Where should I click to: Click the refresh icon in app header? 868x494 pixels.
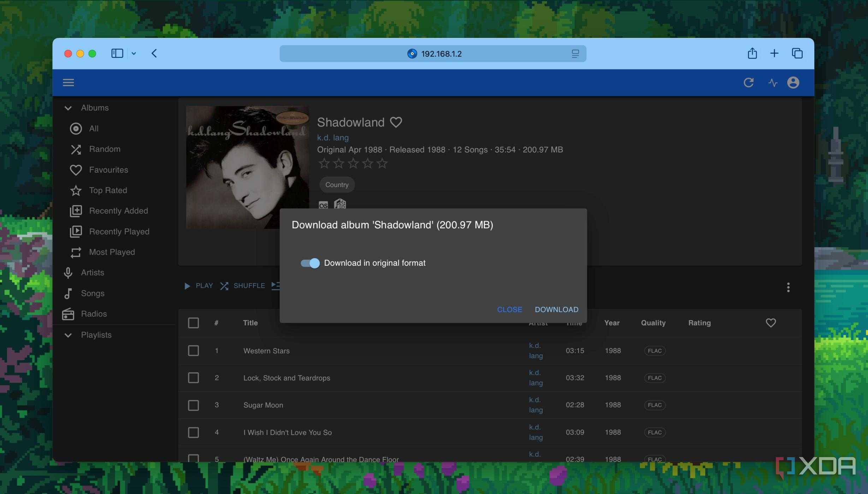click(x=749, y=83)
